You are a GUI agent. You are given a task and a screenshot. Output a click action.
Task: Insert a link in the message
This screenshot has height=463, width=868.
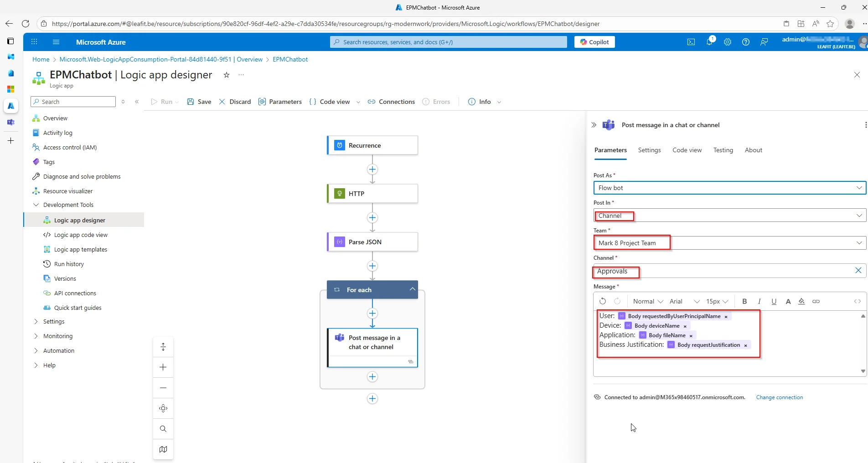point(816,301)
